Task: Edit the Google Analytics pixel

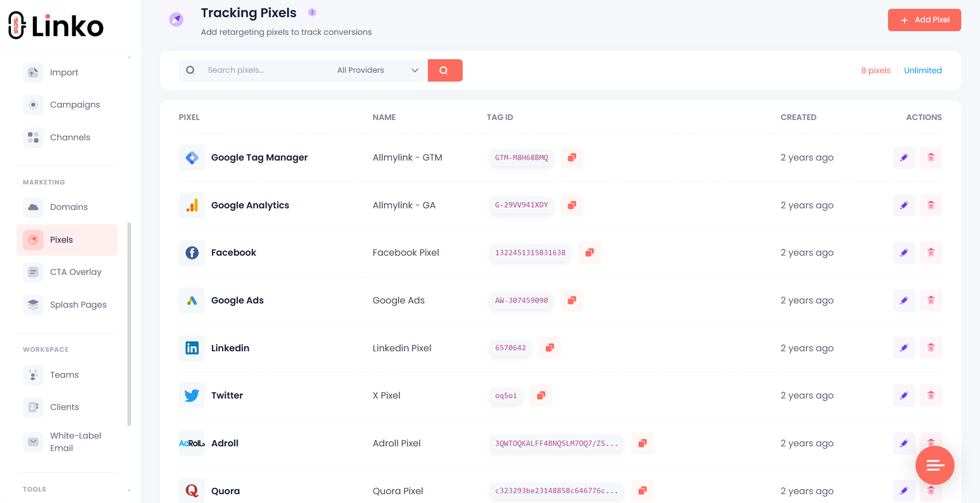Action: [904, 205]
